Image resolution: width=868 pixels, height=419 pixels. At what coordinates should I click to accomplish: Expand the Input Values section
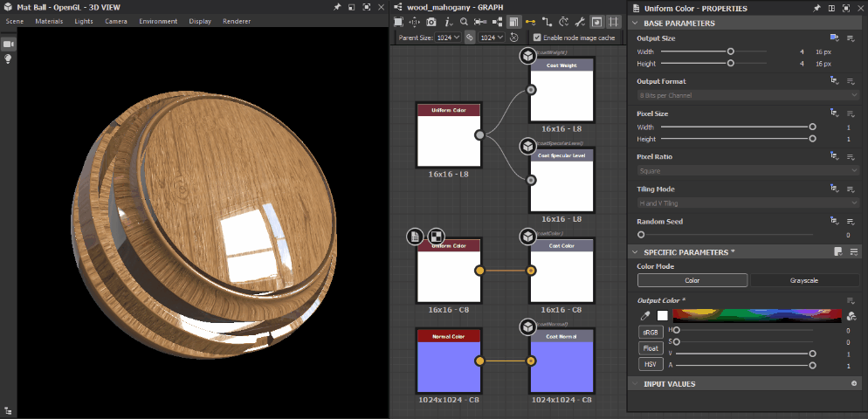click(634, 383)
